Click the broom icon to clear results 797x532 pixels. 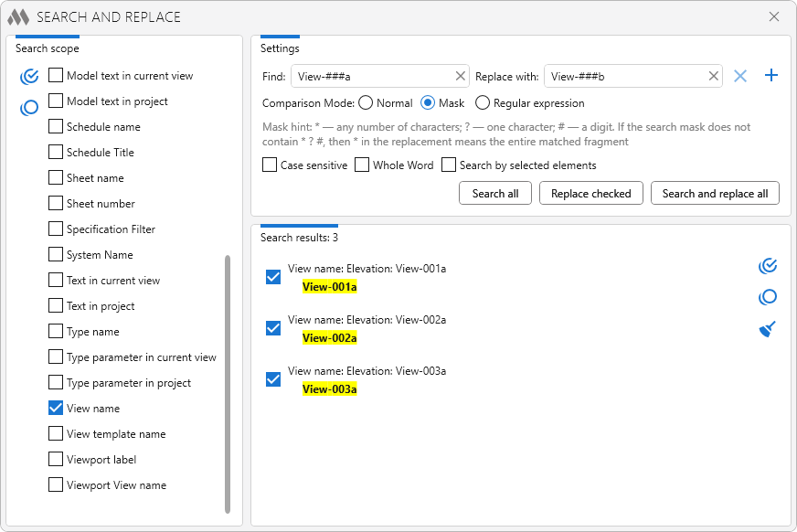[x=768, y=329]
